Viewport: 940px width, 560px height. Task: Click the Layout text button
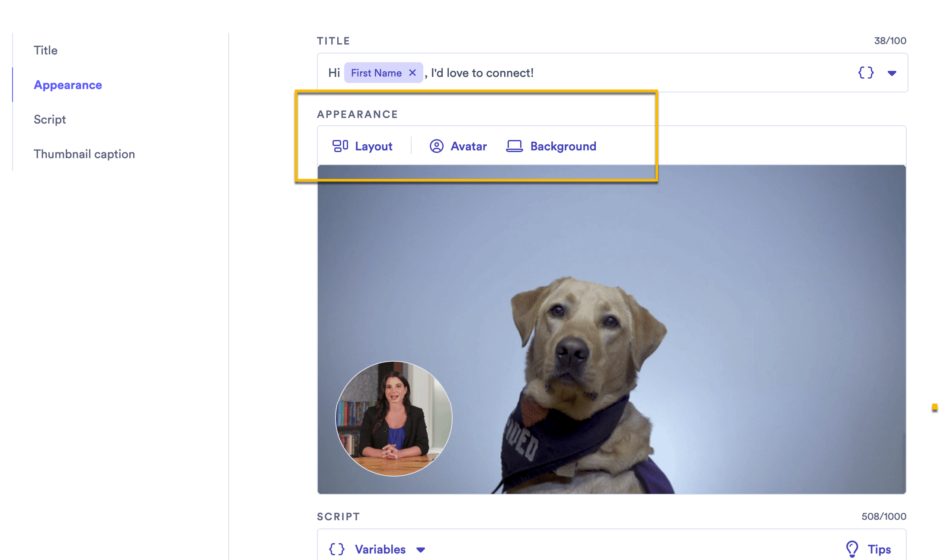(x=374, y=146)
